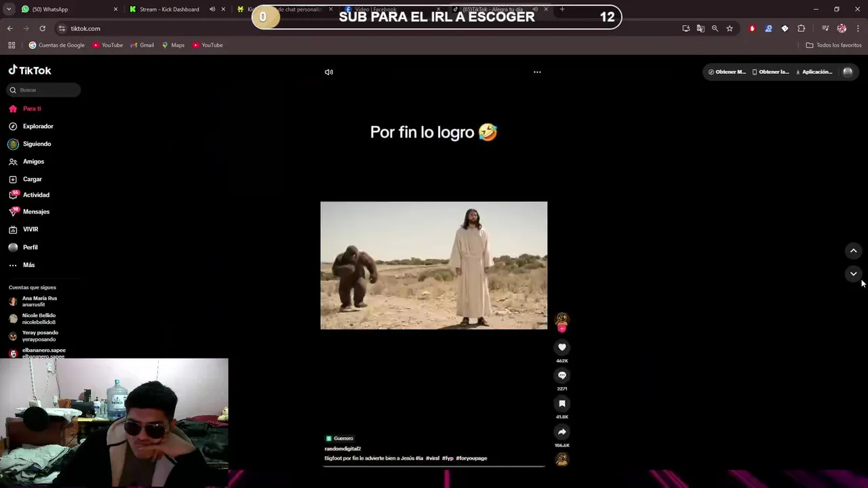Open the TikTok account avatar at top right

pyautogui.click(x=848, y=72)
